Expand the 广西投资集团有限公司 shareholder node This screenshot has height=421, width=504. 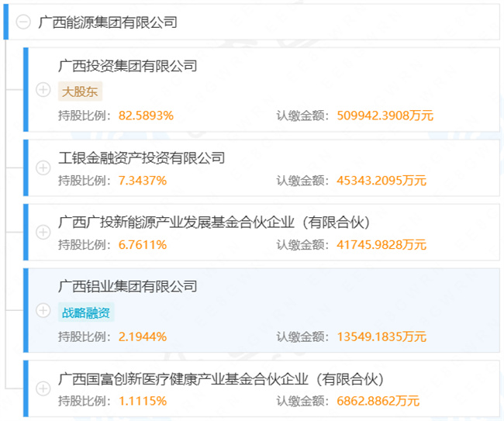(x=43, y=89)
